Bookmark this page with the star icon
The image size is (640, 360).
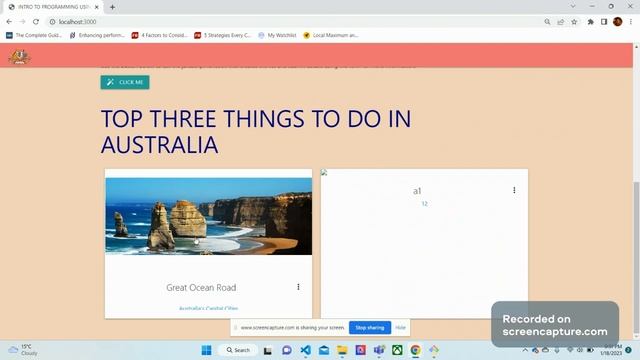[574, 22]
